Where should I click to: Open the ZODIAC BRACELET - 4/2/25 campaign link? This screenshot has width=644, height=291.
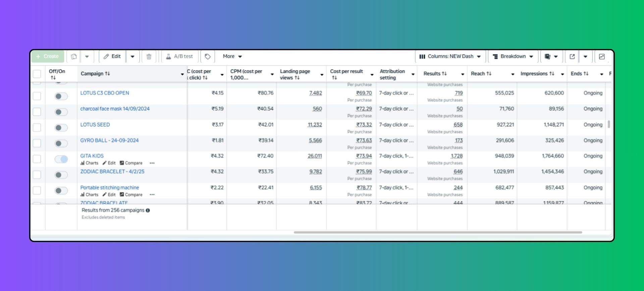pos(112,172)
